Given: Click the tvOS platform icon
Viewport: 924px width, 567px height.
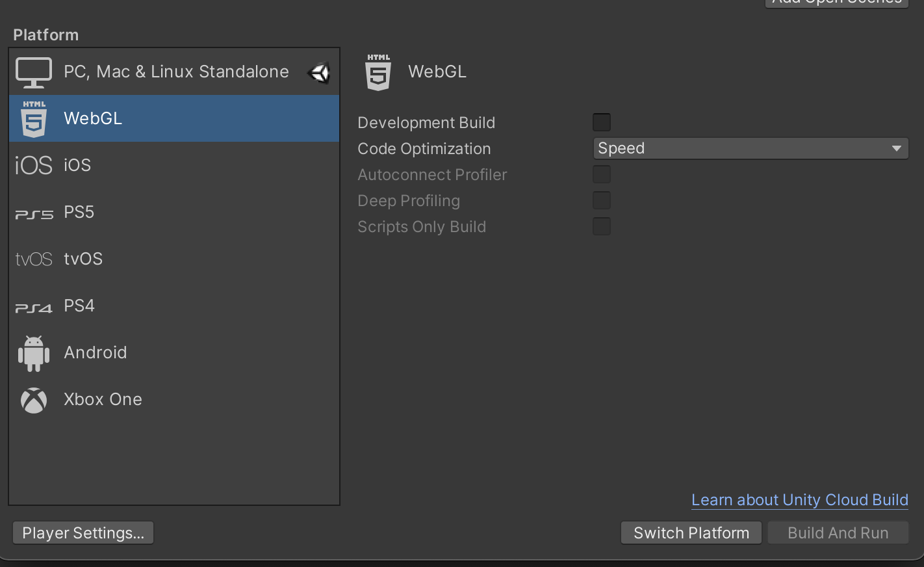Looking at the screenshot, I should [x=34, y=259].
